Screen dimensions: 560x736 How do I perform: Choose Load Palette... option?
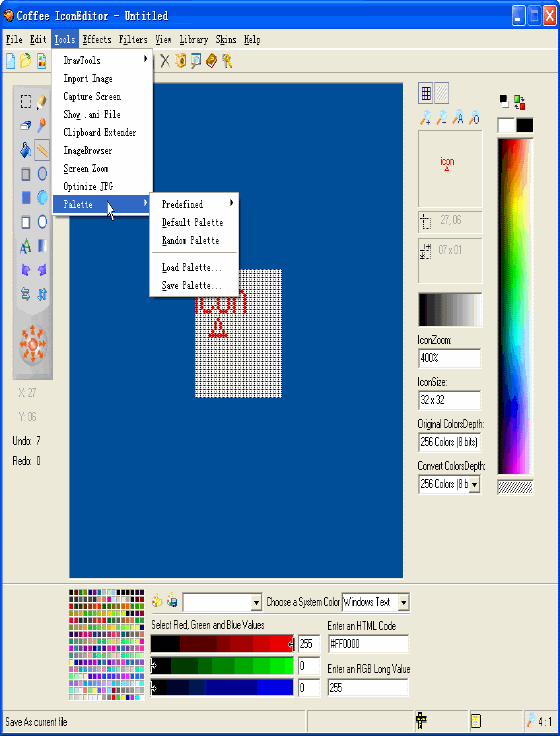194,268
